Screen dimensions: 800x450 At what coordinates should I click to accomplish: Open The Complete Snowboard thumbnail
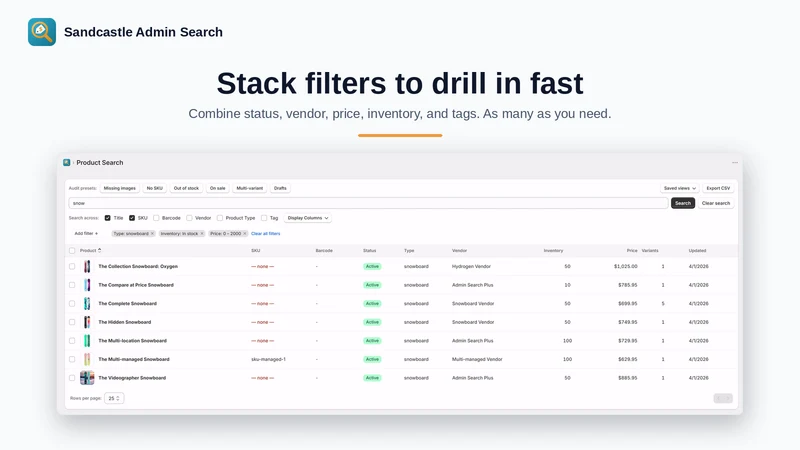87,304
